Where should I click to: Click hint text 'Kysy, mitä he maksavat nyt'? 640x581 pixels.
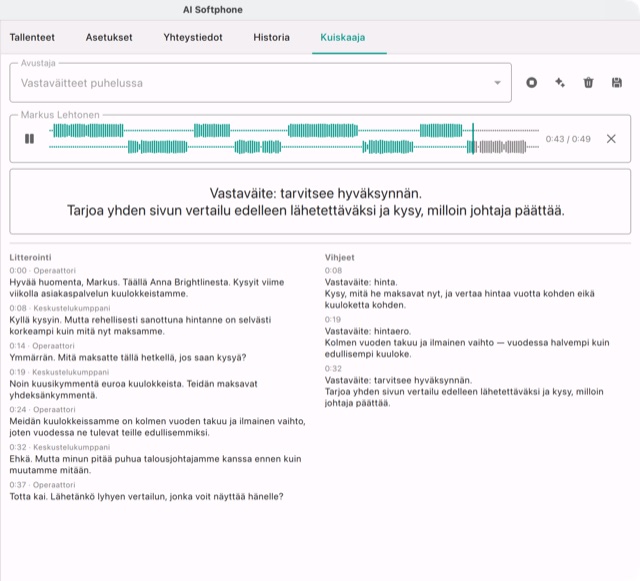tap(460, 299)
